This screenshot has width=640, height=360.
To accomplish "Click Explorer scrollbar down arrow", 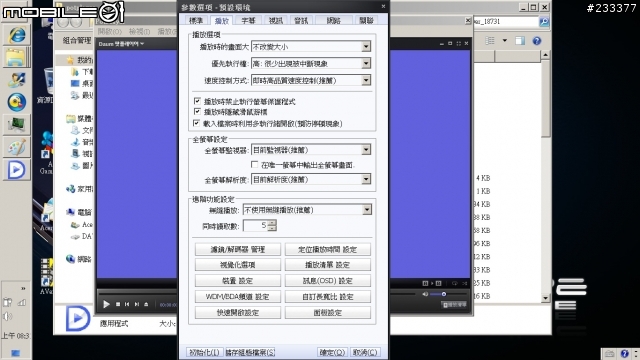I will [x=546, y=298].
